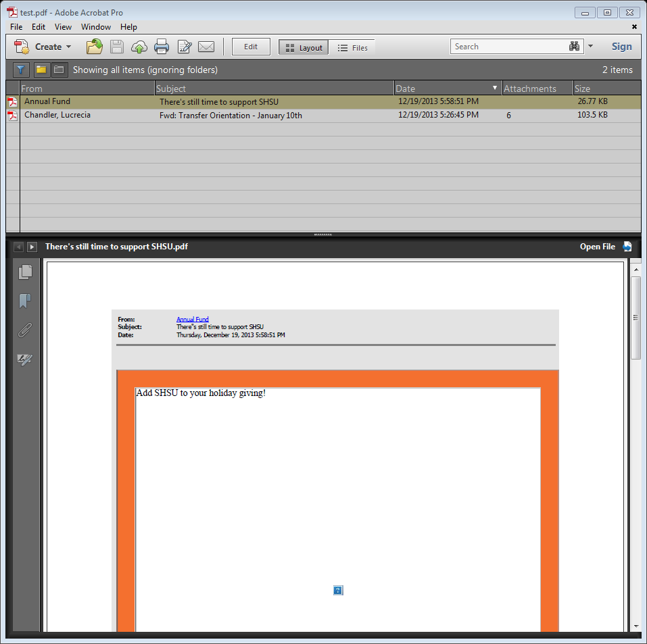Click PDF icon of Annual Fund row
Viewport: 647px width, 644px height.
(x=13, y=102)
